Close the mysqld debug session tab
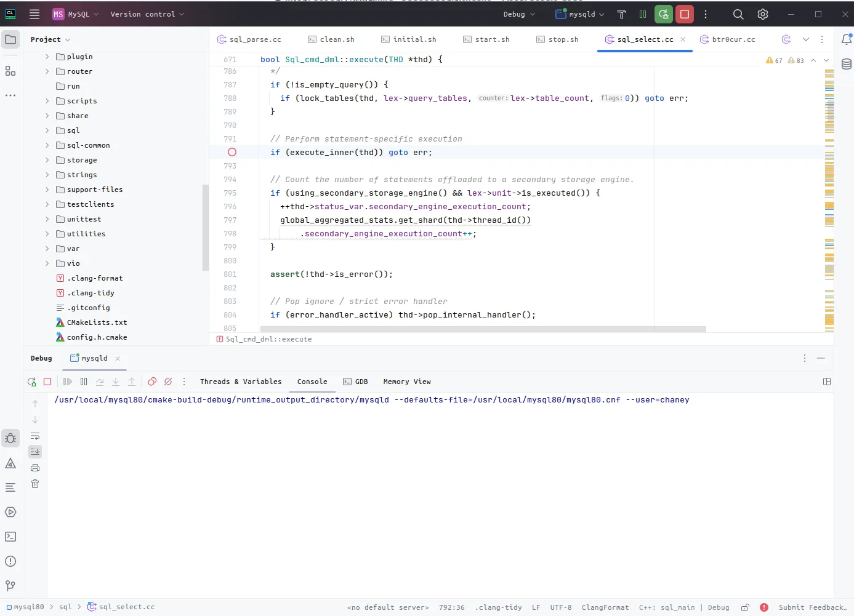The width and height of the screenshot is (854, 616). pos(118,358)
